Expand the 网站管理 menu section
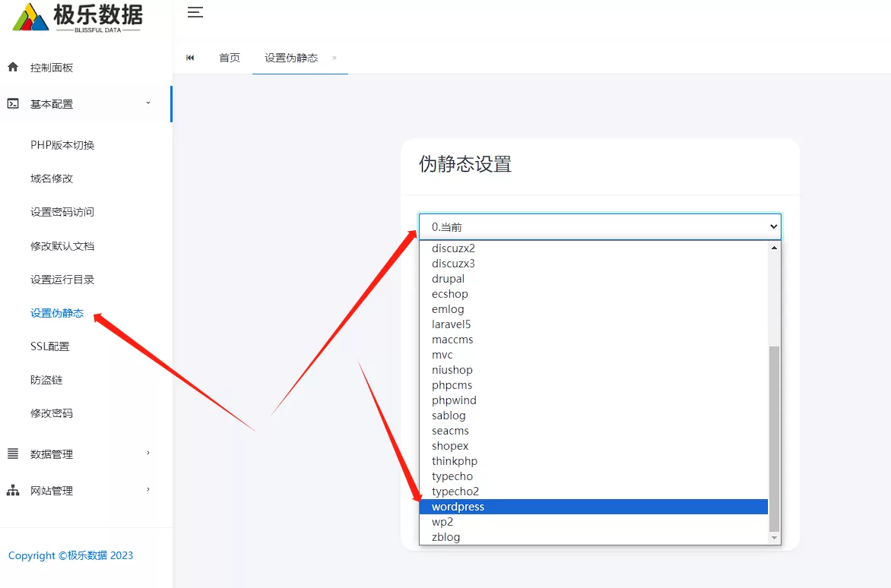891x588 pixels. pos(86,490)
